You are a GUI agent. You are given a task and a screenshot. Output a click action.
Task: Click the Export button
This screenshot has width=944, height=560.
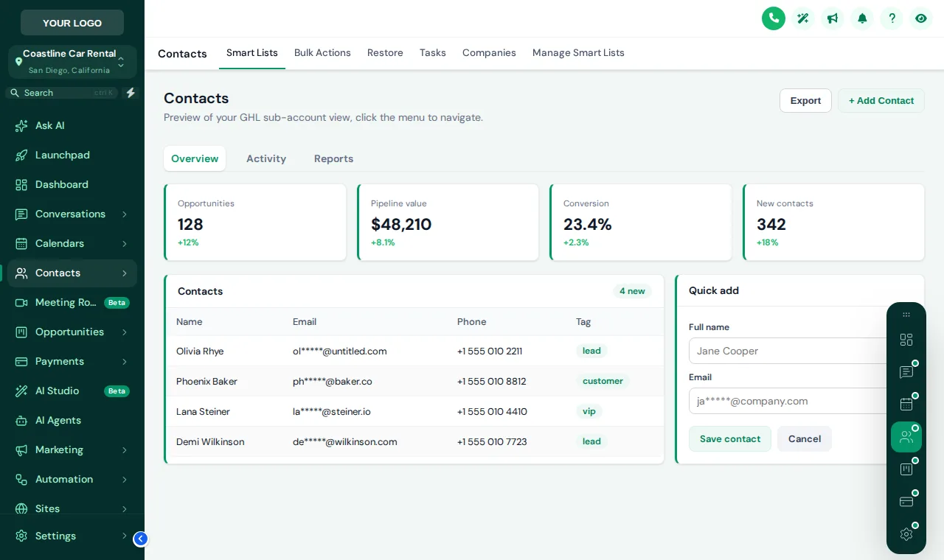pos(805,101)
